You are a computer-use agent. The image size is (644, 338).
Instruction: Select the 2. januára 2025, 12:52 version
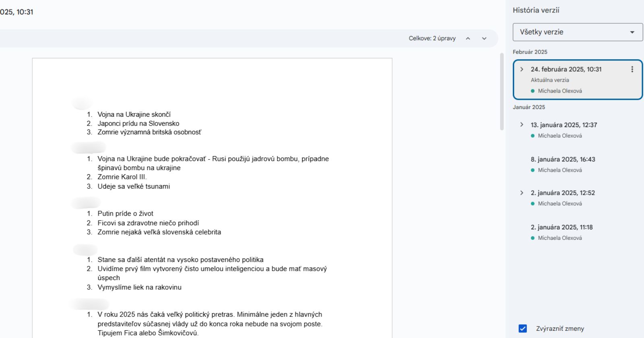click(563, 193)
